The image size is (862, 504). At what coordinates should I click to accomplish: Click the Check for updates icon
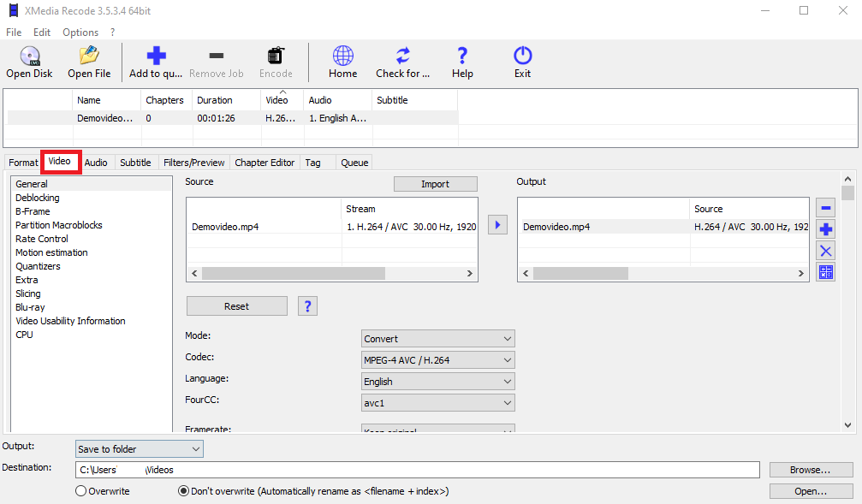402,56
